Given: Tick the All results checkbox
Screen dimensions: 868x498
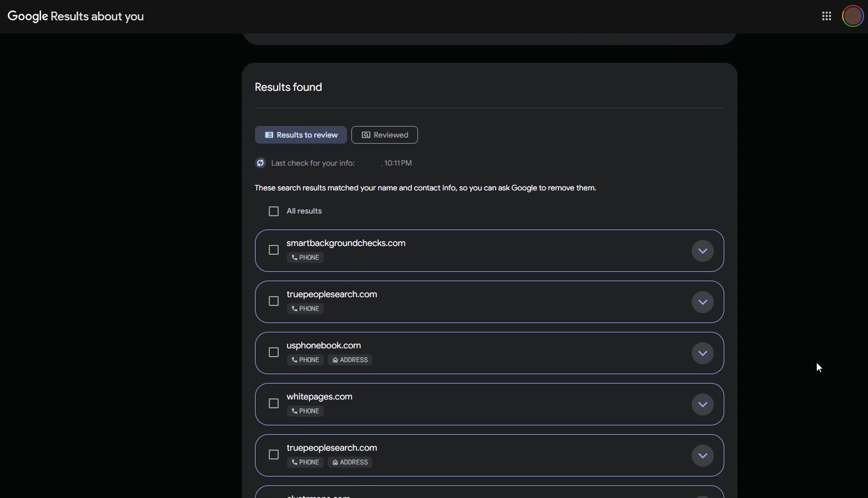Looking at the screenshot, I should coord(274,211).
